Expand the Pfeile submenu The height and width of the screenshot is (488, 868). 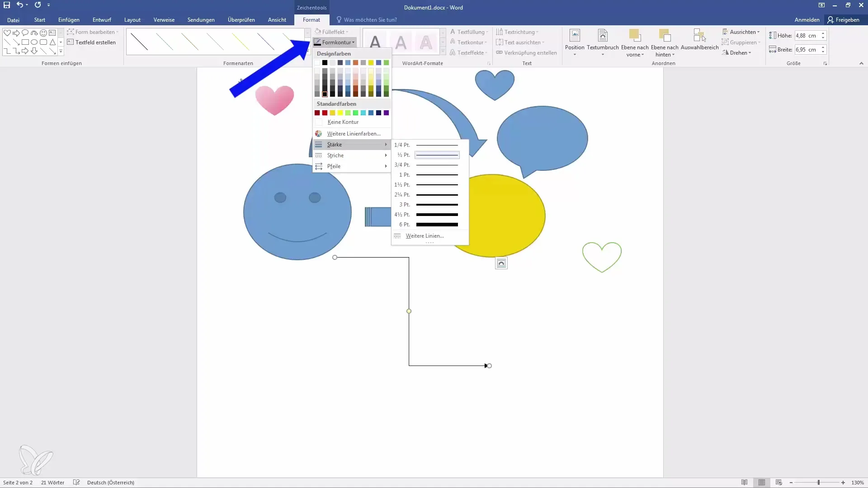352,166
